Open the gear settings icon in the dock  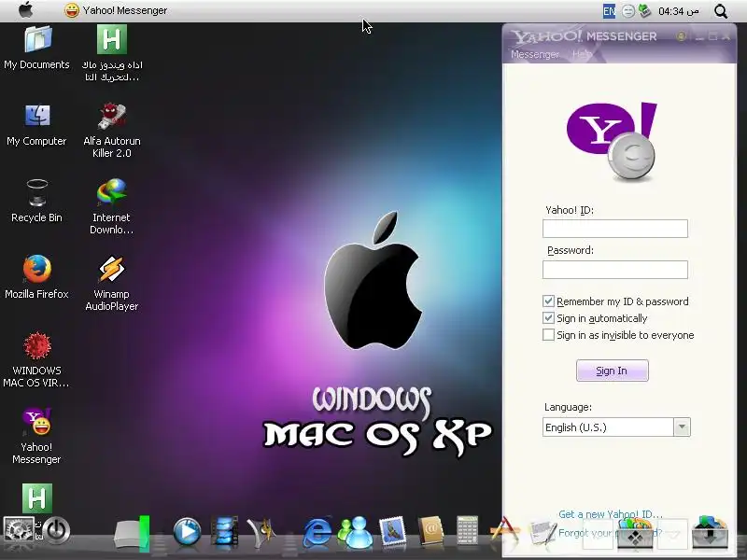coord(18,530)
